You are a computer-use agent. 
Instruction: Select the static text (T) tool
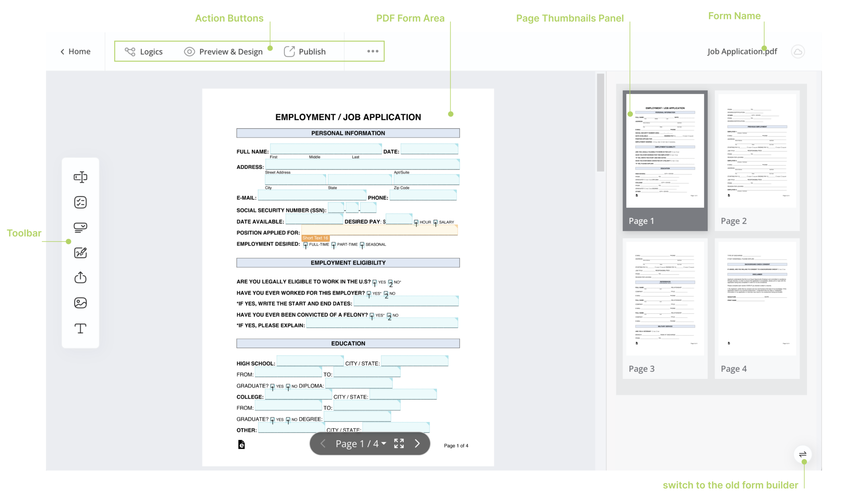tap(80, 328)
